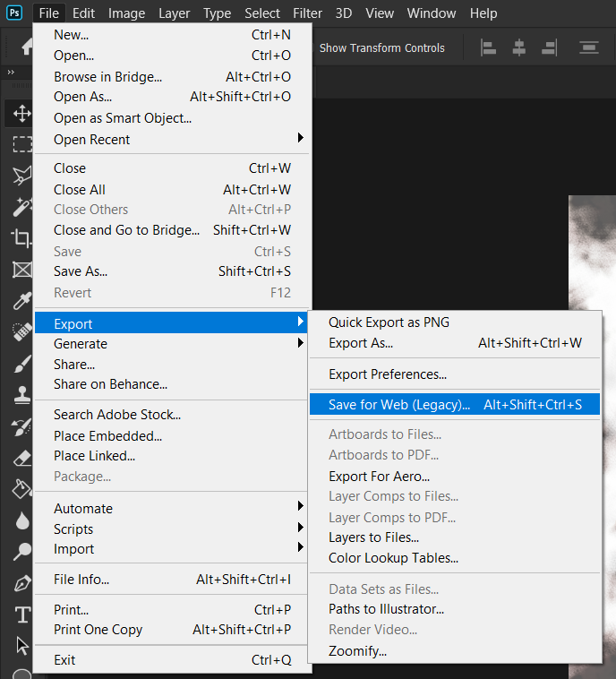Open Export Preferences...

pyautogui.click(x=455, y=374)
